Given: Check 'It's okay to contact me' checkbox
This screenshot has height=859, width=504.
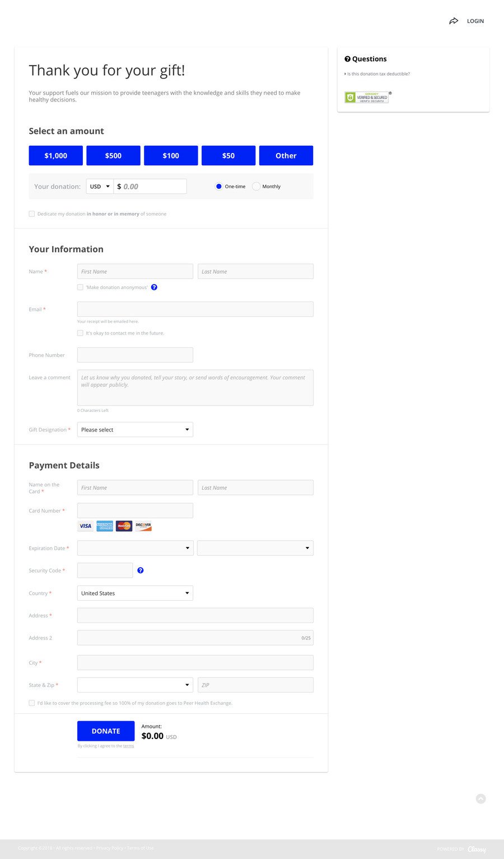Looking at the screenshot, I should [x=80, y=333].
